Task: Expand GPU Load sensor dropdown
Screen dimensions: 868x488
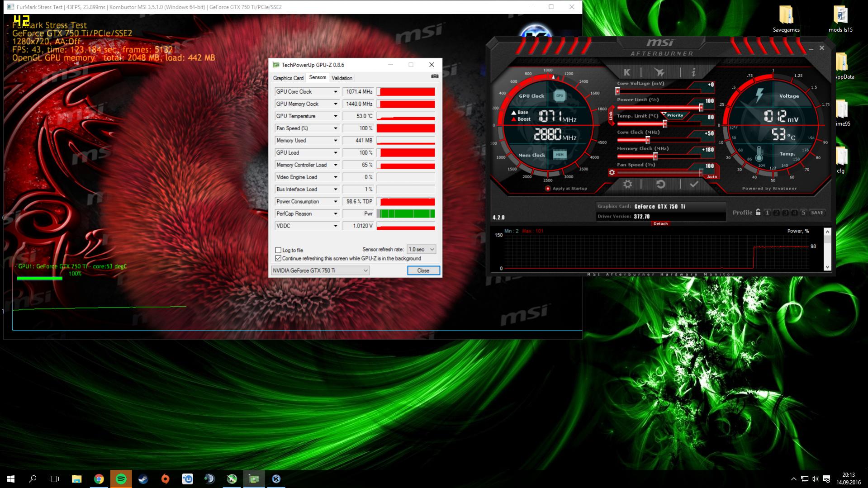Action: click(x=335, y=153)
